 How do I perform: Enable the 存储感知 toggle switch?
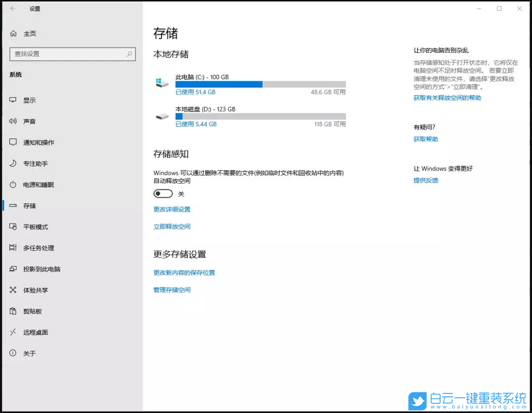pyautogui.click(x=163, y=193)
